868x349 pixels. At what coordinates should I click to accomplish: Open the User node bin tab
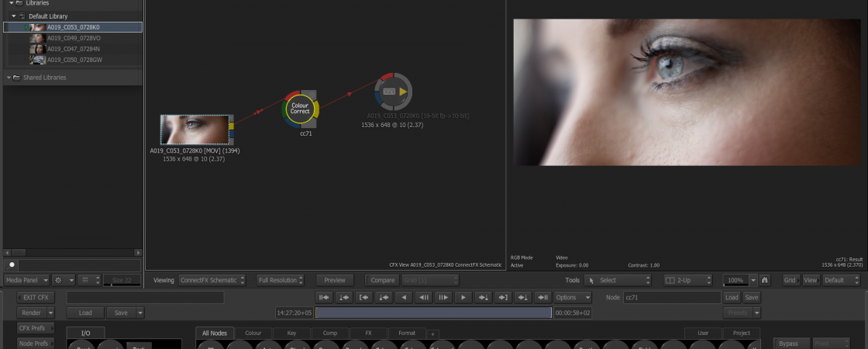pyautogui.click(x=703, y=333)
